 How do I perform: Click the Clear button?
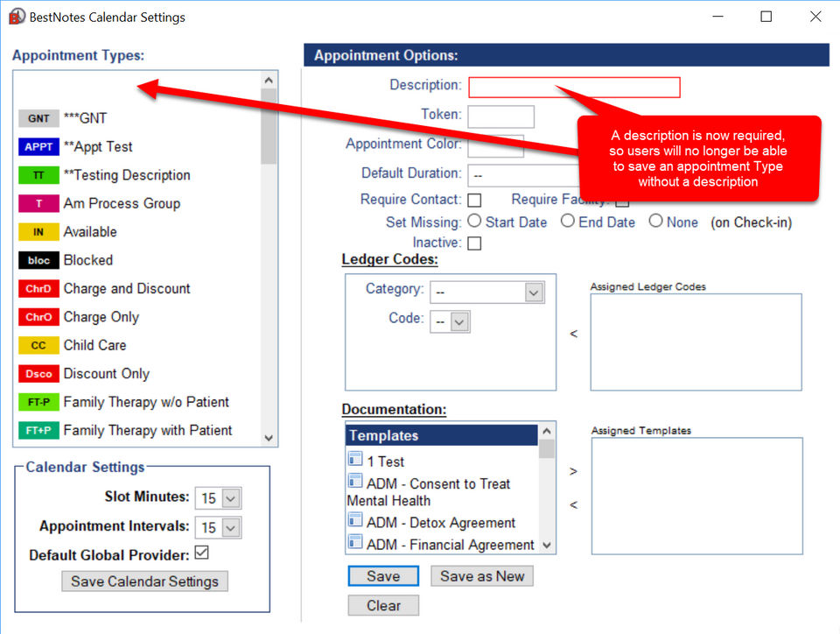tap(383, 606)
